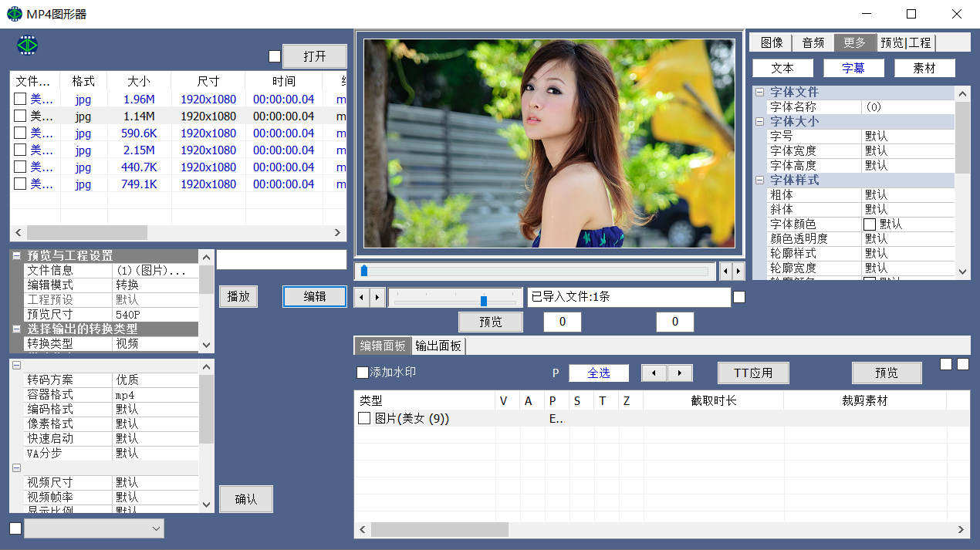The image size is (980, 550).
Task: Click the MP4图形器 title bar app icon
Action: coord(14,14)
